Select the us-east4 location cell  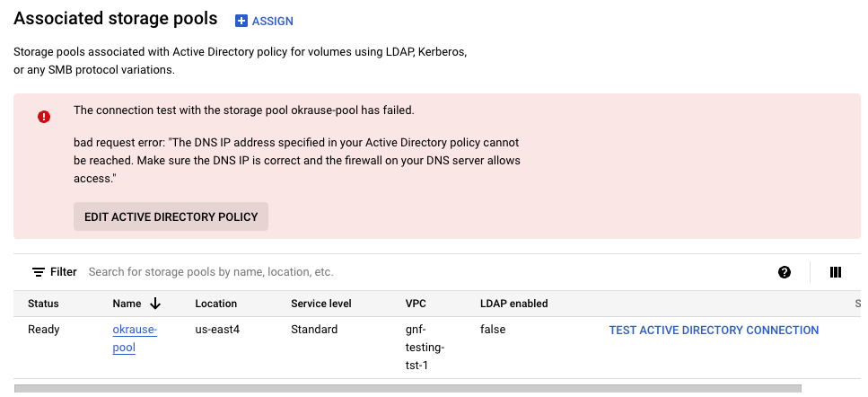tap(217, 330)
